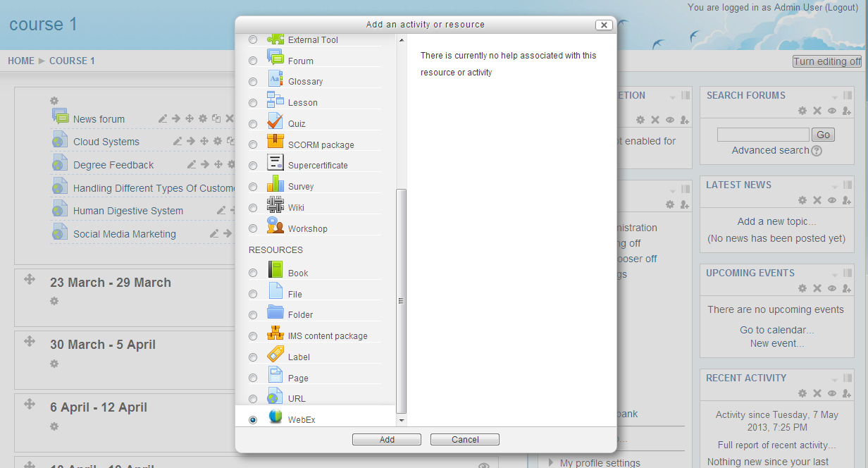This screenshot has width=868, height=468.
Task: Collapse the Latest News block arrow
Action: click(x=836, y=186)
